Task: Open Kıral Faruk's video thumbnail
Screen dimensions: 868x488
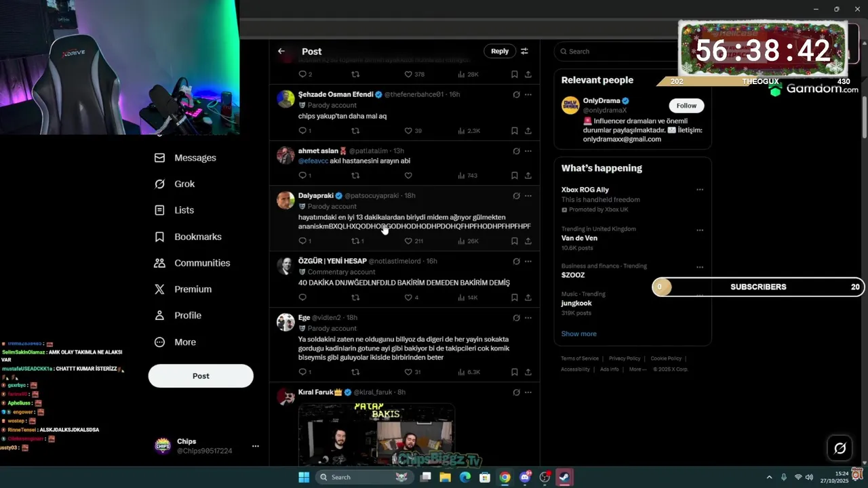Action: click(x=376, y=434)
